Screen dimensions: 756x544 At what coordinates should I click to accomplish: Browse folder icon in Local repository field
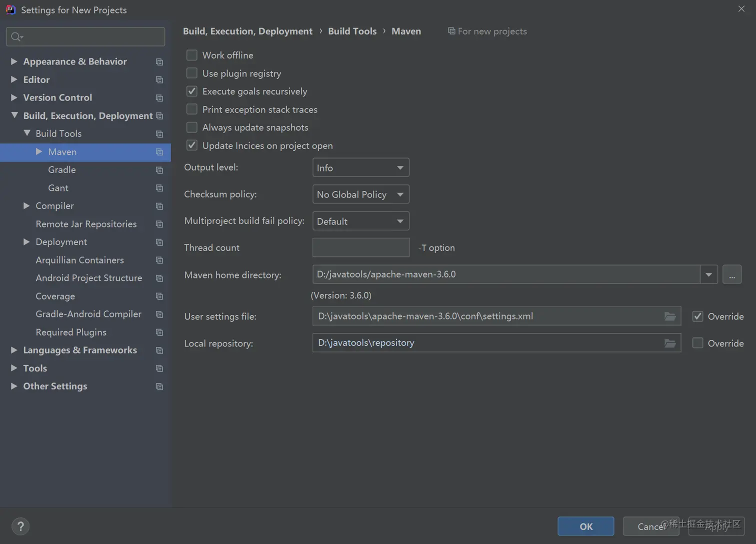tap(670, 343)
